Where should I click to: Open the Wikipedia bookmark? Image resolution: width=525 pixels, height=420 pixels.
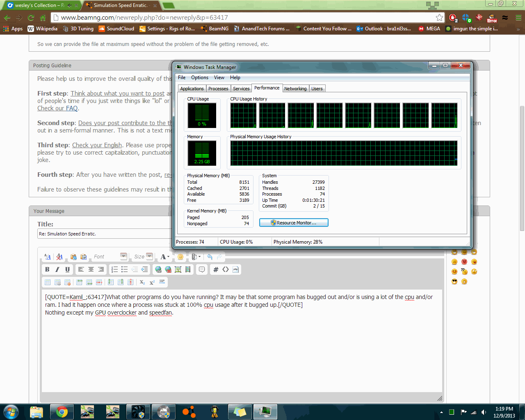43,29
